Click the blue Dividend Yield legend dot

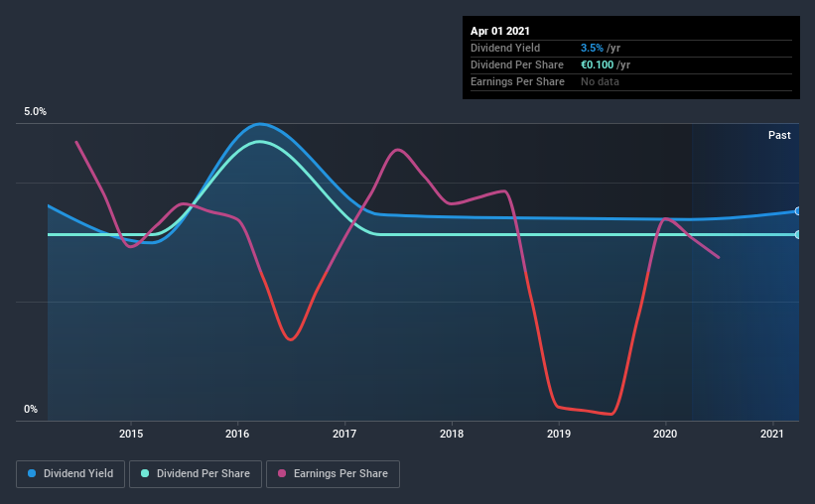[32, 473]
